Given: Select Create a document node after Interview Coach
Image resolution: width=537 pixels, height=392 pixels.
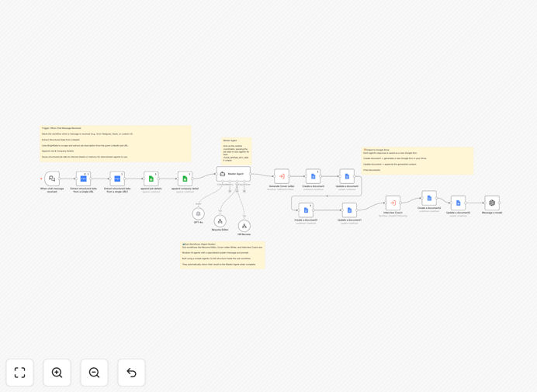Looking at the screenshot, I should (x=429, y=198).
